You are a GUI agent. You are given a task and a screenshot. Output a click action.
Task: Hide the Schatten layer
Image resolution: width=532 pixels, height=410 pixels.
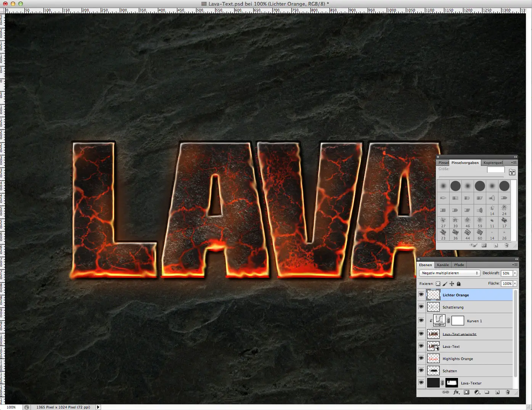[x=421, y=370]
